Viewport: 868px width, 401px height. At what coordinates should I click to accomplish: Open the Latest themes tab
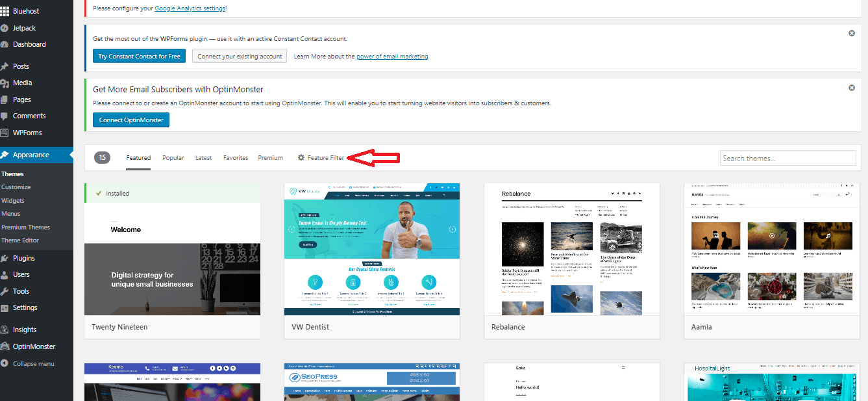pos(203,158)
